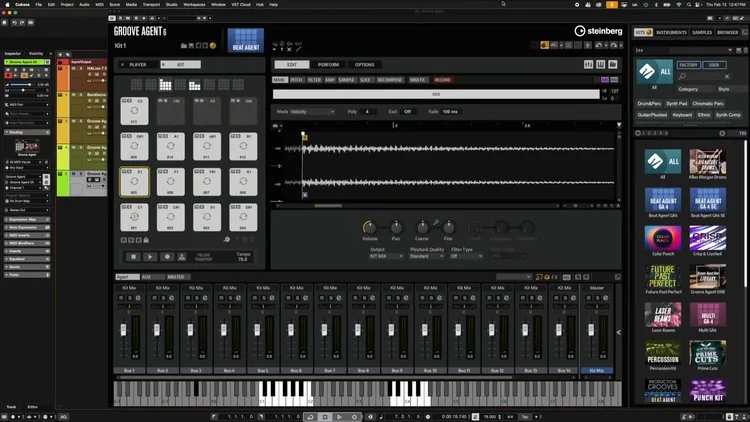Screen dimensions: 750x422
Task: Adjust the Volume knob
Action: [x=369, y=228]
